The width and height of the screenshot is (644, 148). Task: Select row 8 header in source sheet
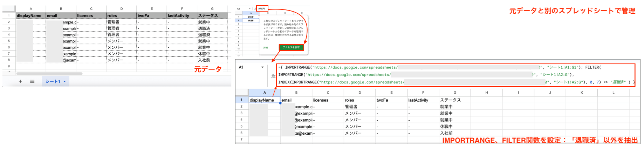click(x=9, y=60)
